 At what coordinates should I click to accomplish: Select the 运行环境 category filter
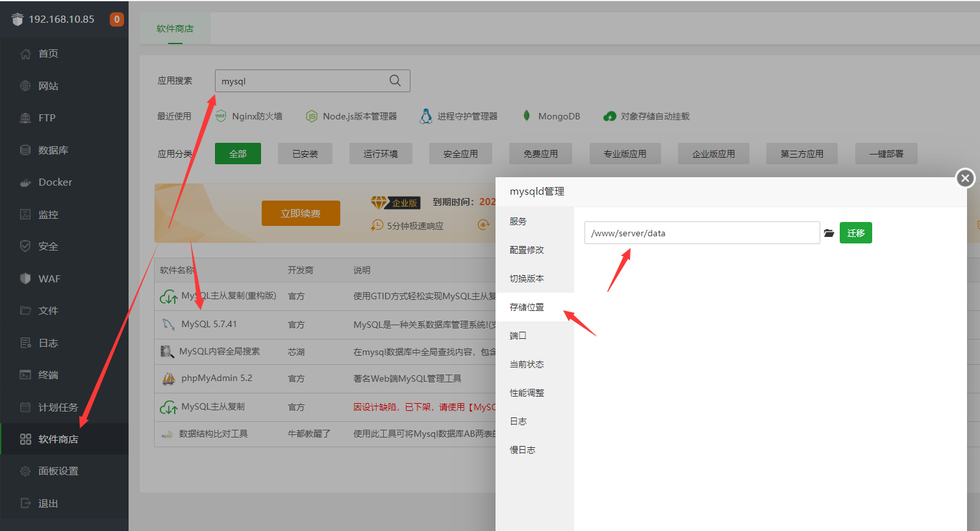[x=381, y=154]
